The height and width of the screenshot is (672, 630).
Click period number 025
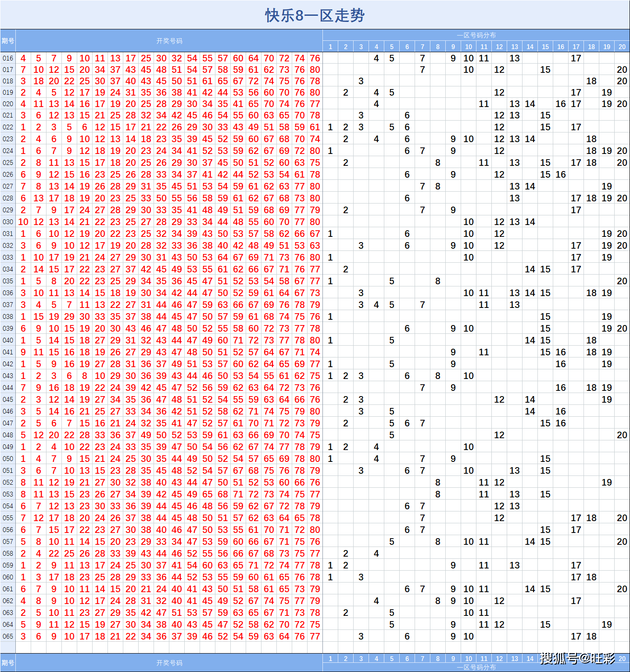pyautogui.click(x=8, y=163)
